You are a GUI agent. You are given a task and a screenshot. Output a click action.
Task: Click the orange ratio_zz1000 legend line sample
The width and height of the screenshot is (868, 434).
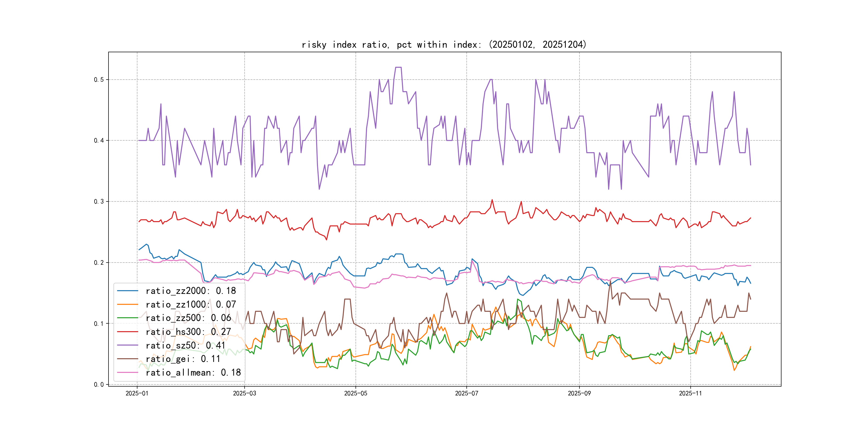127,304
